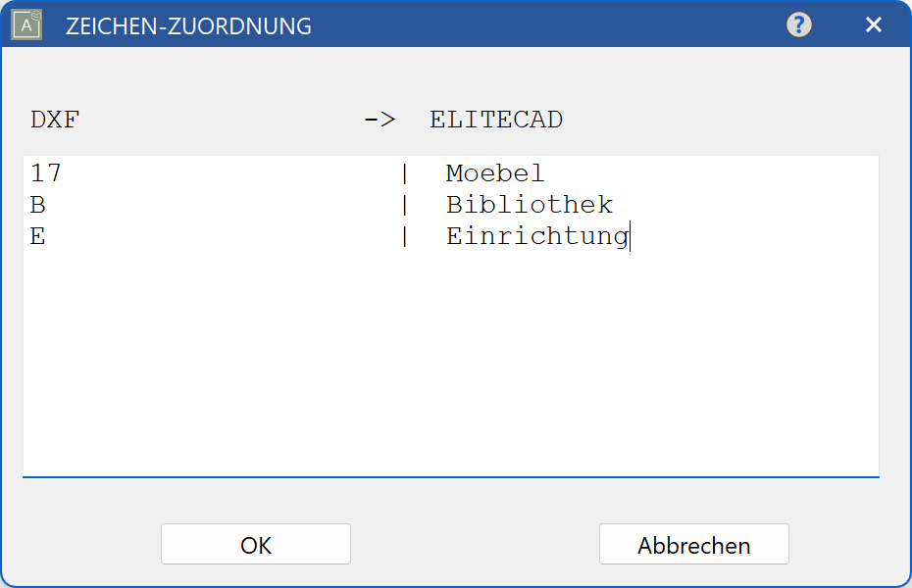The width and height of the screenshot is (912, 588).
Task: Click the letter B code in the mapping list
Action: [36, 204]
